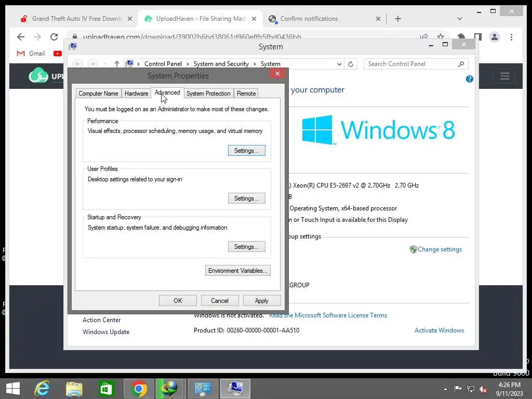The width and height of the screenshot is (532, 399).
Task: Click Change settings link
Action: tap(440, 249)
